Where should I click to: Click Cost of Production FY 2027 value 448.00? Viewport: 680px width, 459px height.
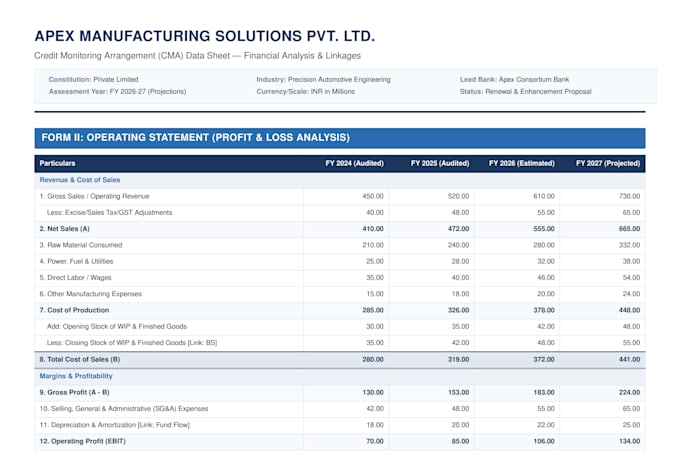(x=629, y=310)
